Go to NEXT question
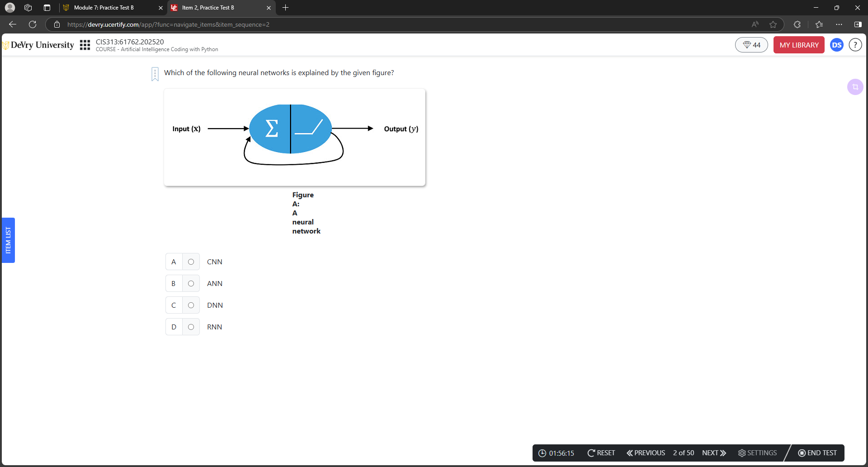The height and width of the screenshot is (467, 868). [x=714, y=453]
